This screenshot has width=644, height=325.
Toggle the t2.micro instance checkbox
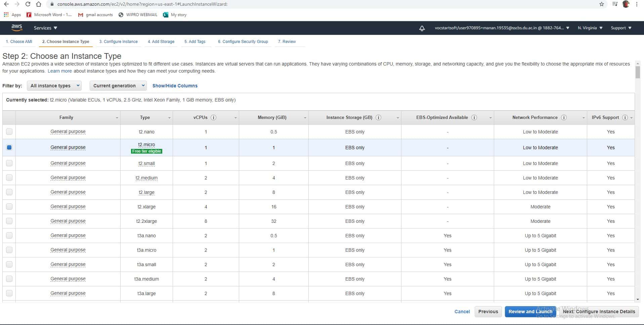click(9, 147)
